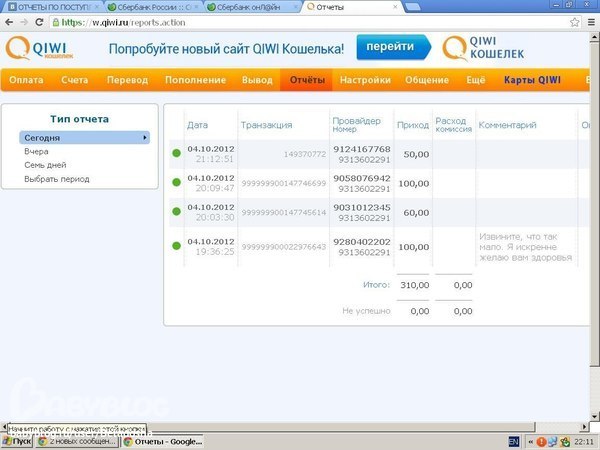Click the arrow on the Сегодня item
600x450 pixels.
(145, 137)
